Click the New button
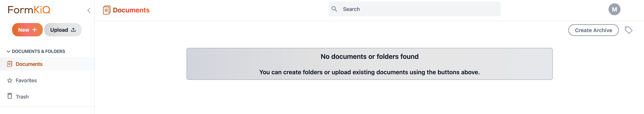The image size is (644, 114). click(27, 30)
